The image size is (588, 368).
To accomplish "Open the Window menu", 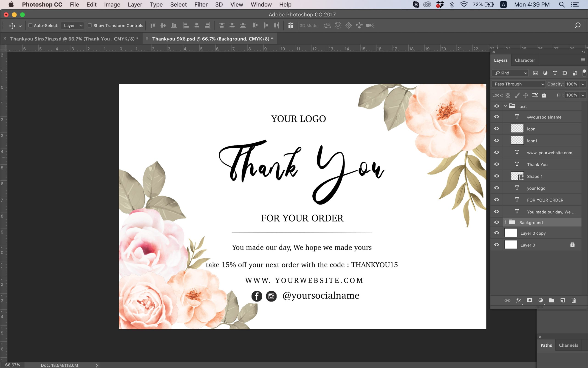I will tap(261, 5).
